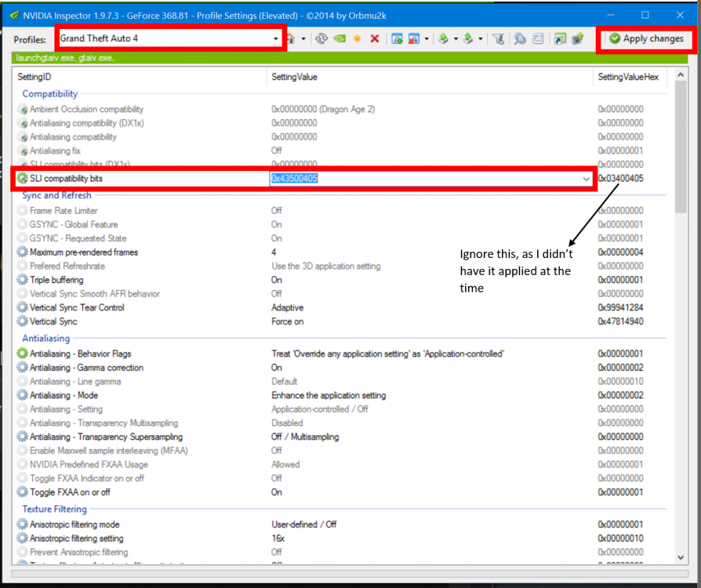Viewport: 701px width, 588px height.
Task: Collapse the Compatibility section header
Action: coord(50,94)
